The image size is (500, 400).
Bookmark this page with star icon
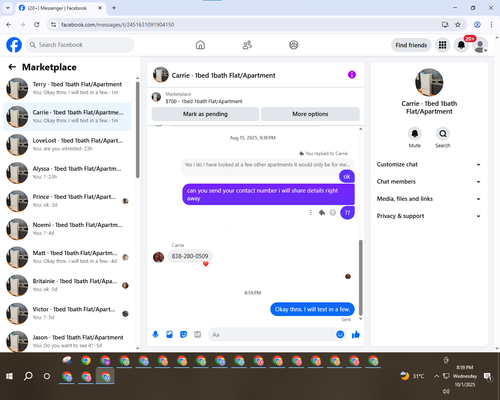[x=458, y=24]
